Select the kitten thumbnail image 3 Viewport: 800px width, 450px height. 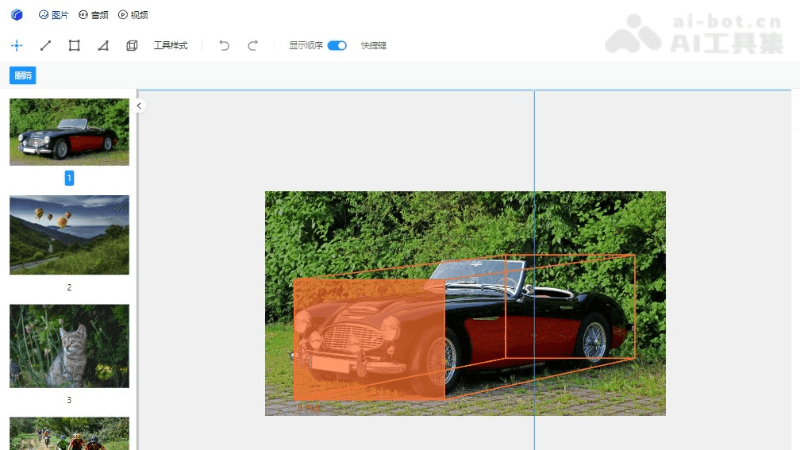[69, 345]
